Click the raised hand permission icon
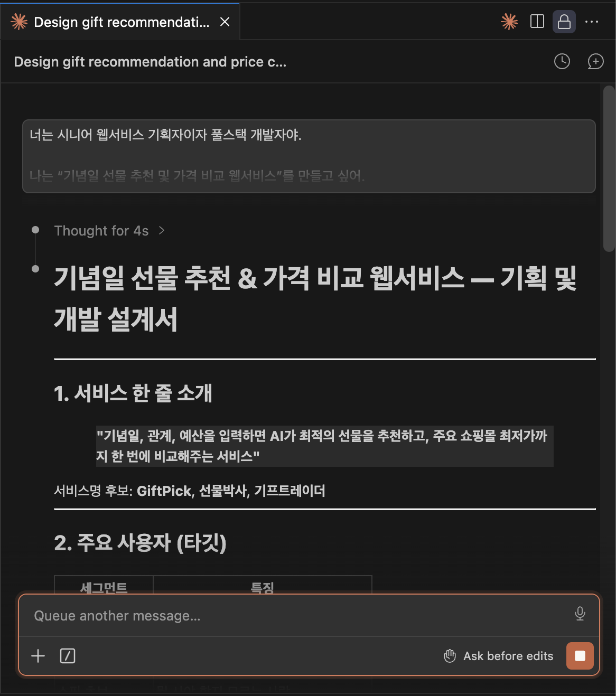Screen dimensions: 616x696 click(450, 656)
